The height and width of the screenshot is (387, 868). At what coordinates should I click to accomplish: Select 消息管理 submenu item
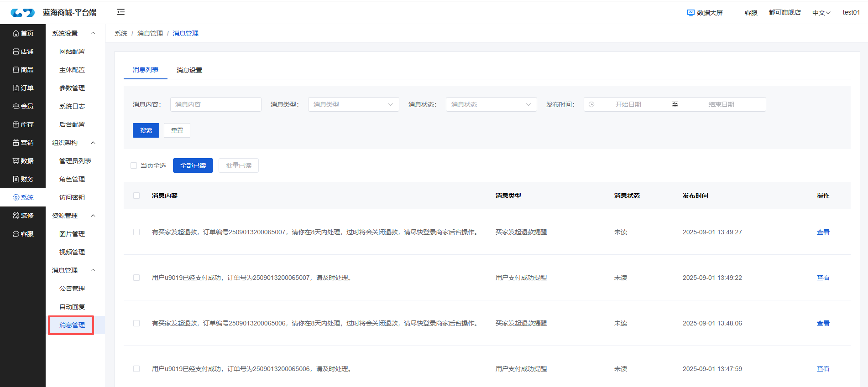[72, 325]
